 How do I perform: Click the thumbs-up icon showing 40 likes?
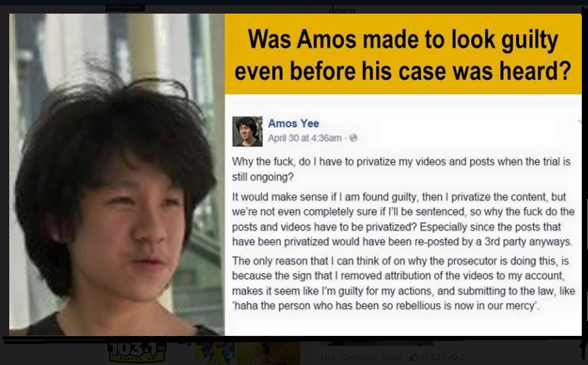(x=414, y=357)
